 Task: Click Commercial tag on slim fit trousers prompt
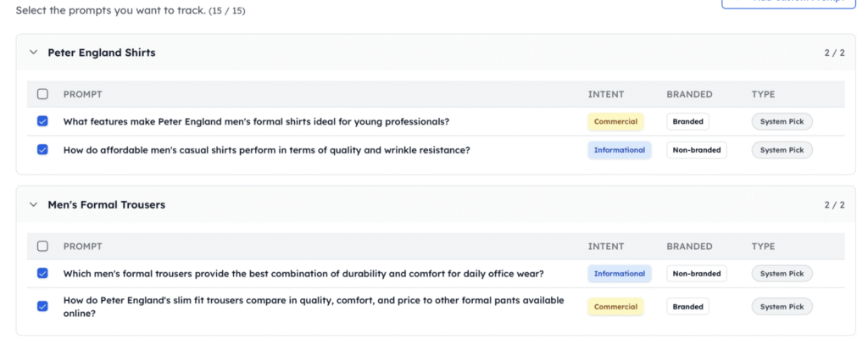click(x=615, y=307)
